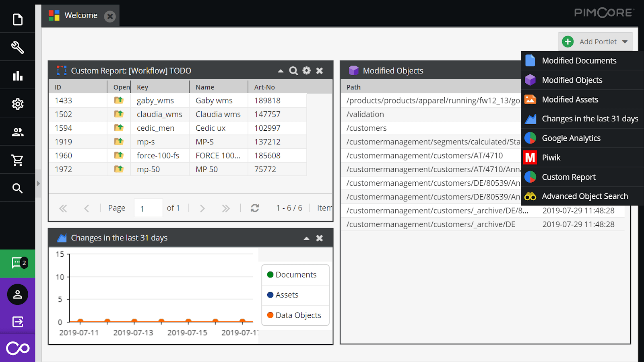Collapse the Changes in the last 31 days portlet

pyautogui.click(x=306, y=238)
